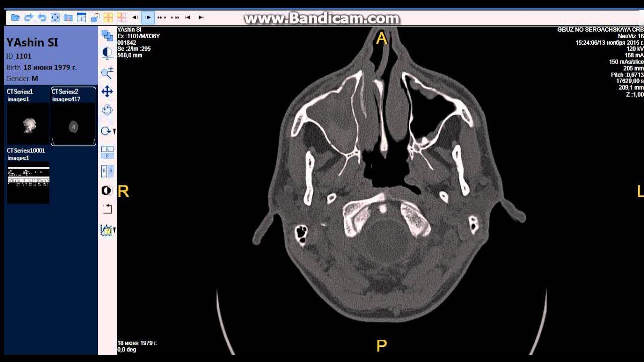This screenshot has width=644, height=362.
Task: Open the information panel icon
Action: [81, 18]
